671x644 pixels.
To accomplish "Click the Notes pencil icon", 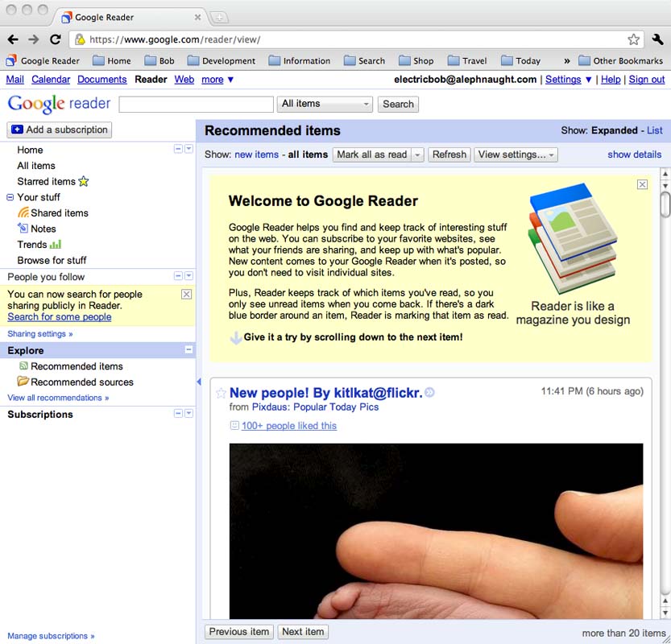I will (23, 228).
